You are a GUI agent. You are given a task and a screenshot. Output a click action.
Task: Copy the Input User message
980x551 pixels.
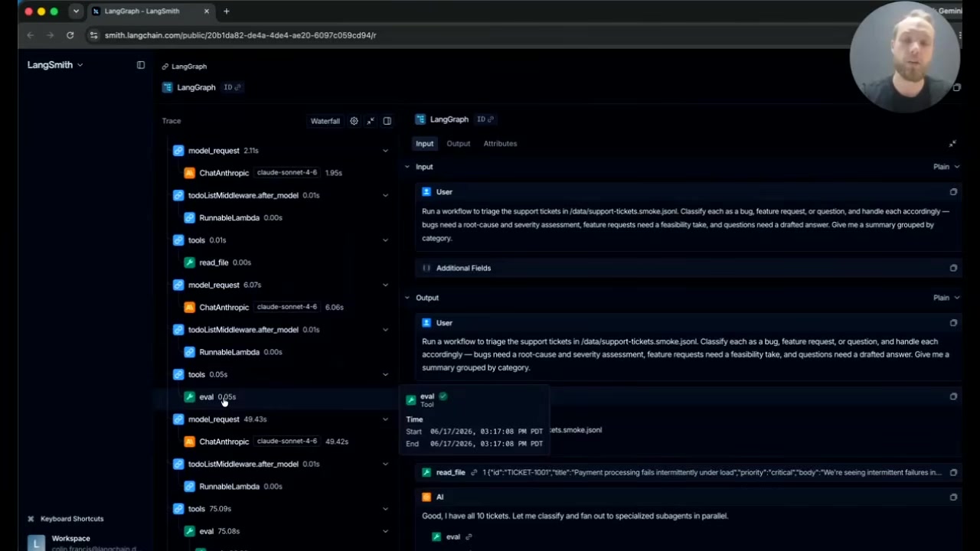tap(953, 192)
